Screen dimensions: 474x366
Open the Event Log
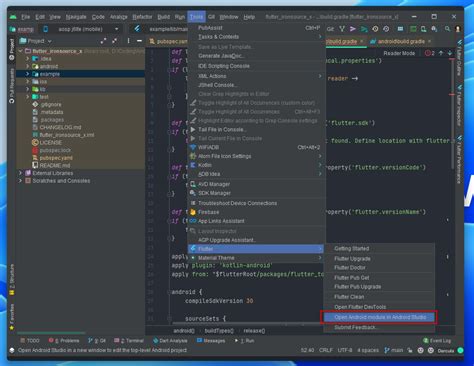437,341
